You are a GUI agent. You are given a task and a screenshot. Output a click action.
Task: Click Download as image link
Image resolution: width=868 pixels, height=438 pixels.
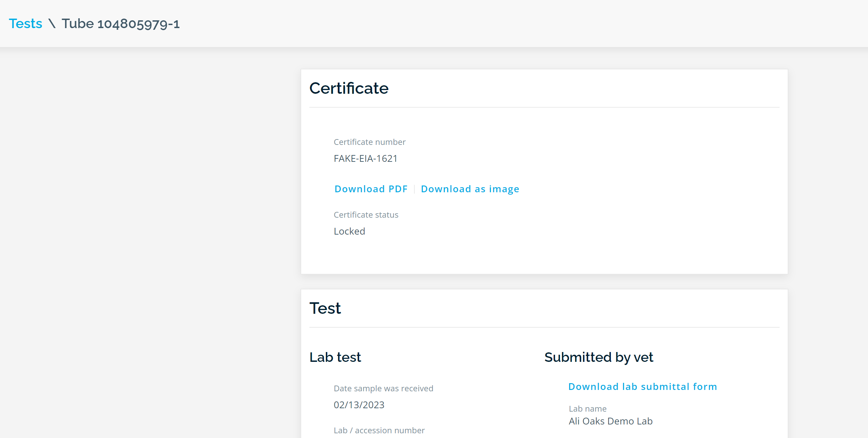coord(470,189)
